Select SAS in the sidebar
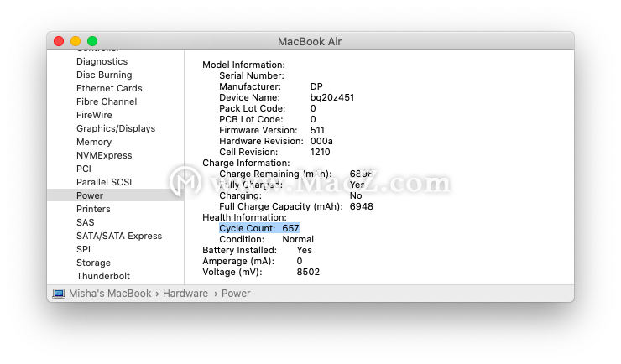621x364 pixels. 85,222
